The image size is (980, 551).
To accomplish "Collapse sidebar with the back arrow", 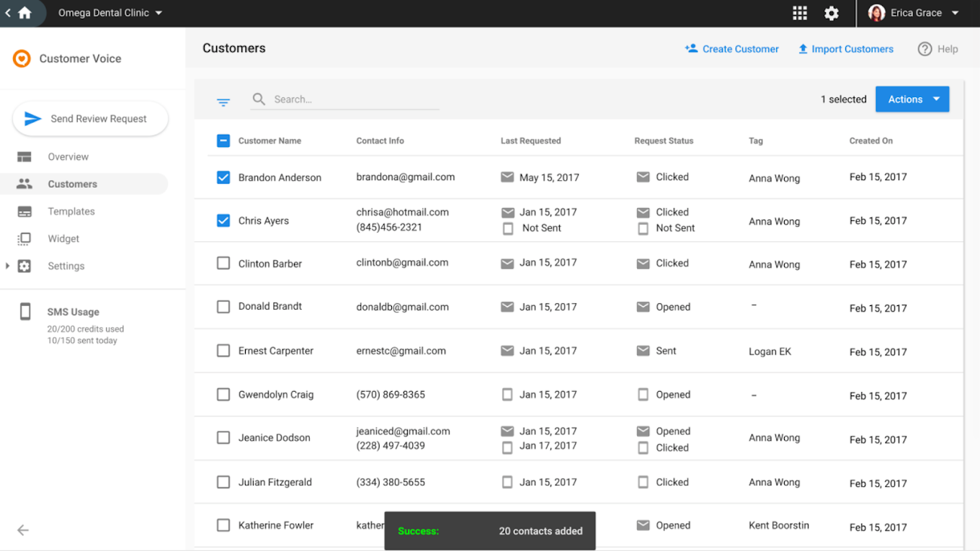I will click(23, 530).
